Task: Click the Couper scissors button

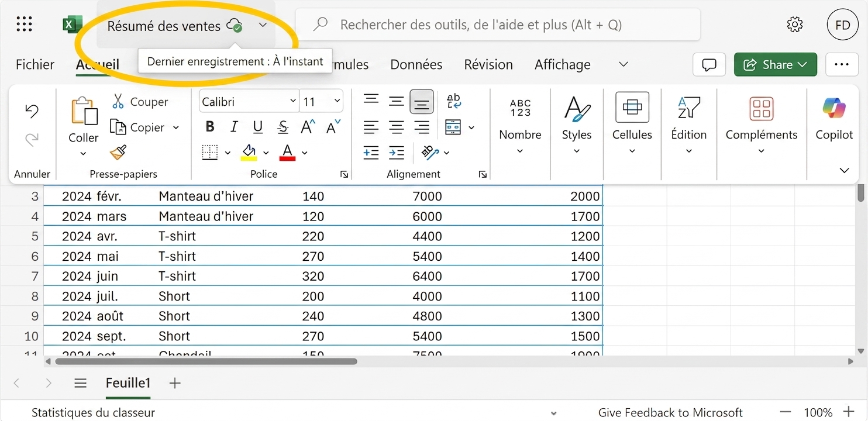Action: click(140, 102)
